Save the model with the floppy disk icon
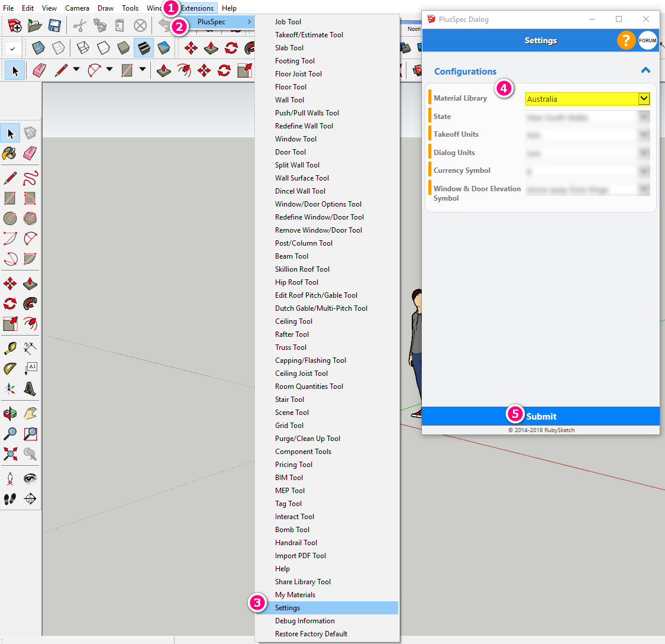This screenshot has width=665, height=644. [x=54, y=25]
